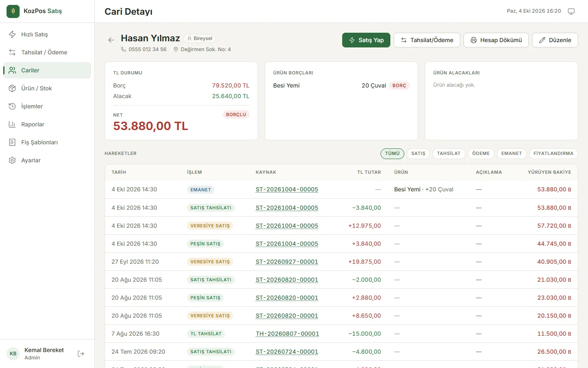Image resolution: width=588 pixels, height=368 pixels.
Task: Open Fiş Şablonları page
Action: [47, 142]
